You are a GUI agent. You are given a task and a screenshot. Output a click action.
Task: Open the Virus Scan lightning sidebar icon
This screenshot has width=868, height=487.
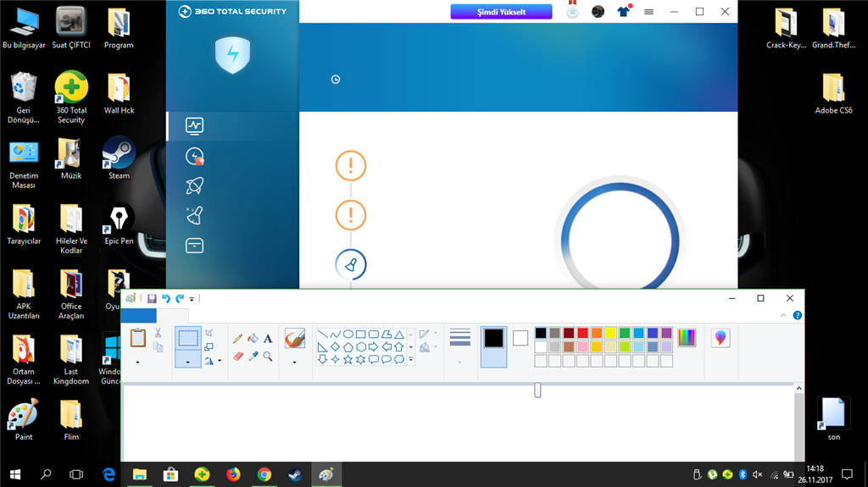pyautogui.click(x=194, y=157)
